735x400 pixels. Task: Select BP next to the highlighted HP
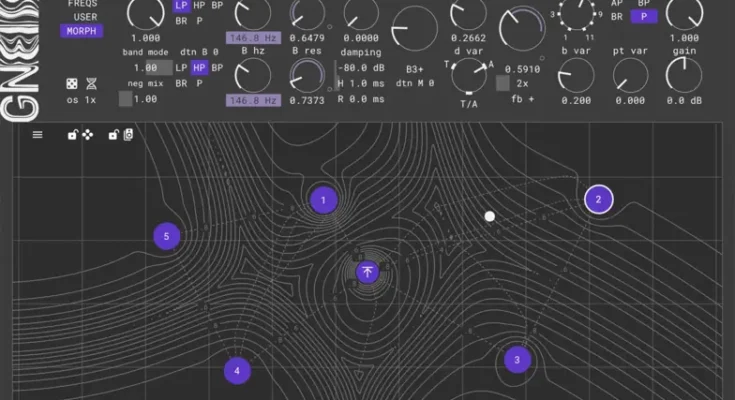point(217,68)
